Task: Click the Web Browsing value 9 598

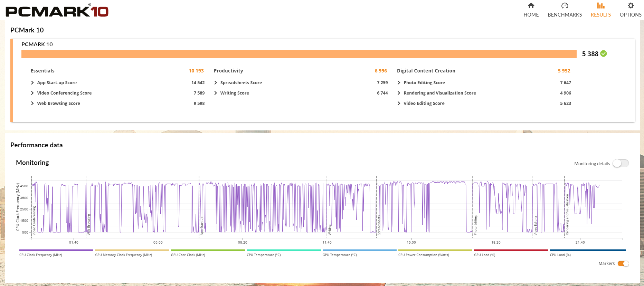Action: coord(199,103)
